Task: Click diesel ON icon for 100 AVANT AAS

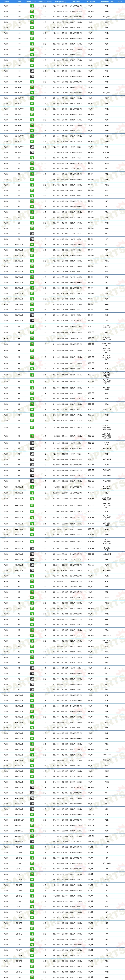Action: pos(32,147)
